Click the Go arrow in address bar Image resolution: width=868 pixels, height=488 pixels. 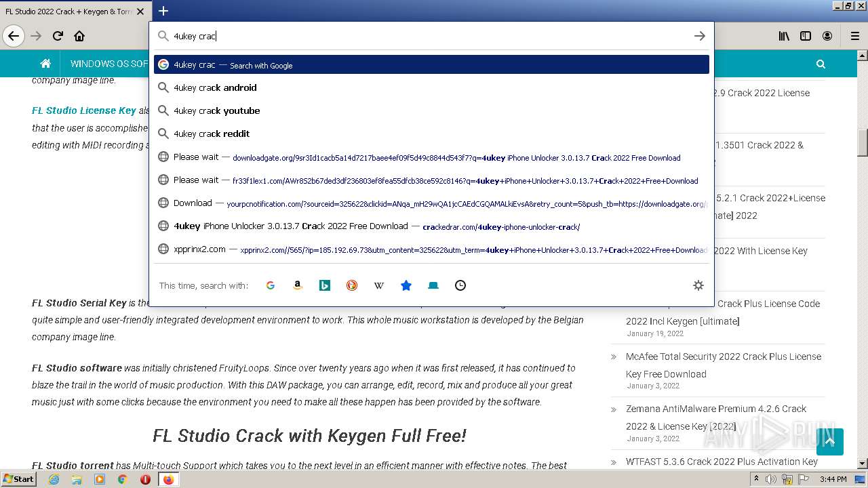coord(700,36)
